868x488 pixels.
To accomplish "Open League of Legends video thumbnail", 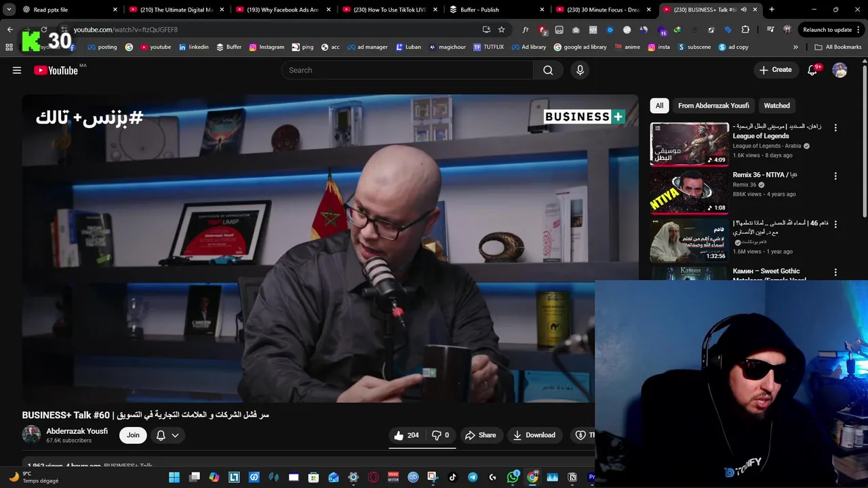I will pyautogui.click(x=690, y=144).
